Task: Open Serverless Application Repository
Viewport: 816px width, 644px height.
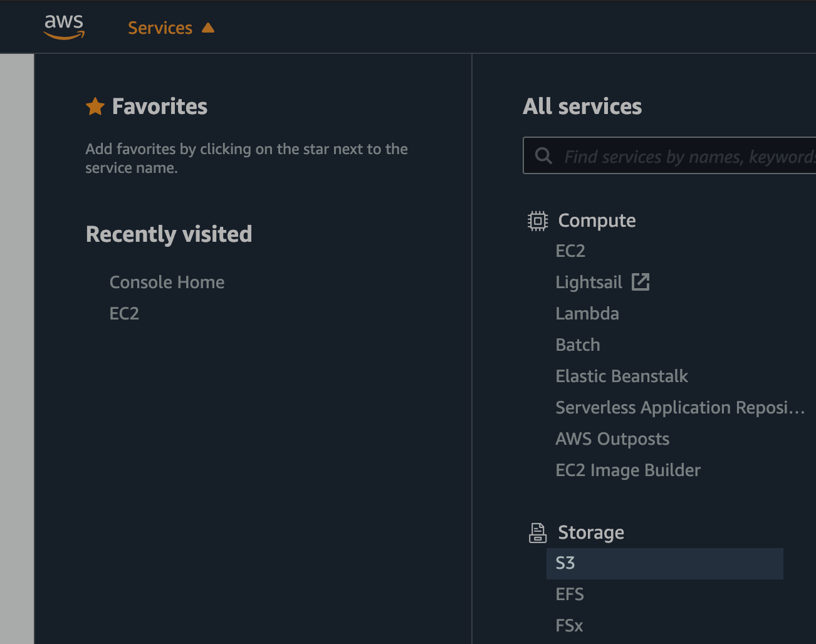Action: coord(680,407)
